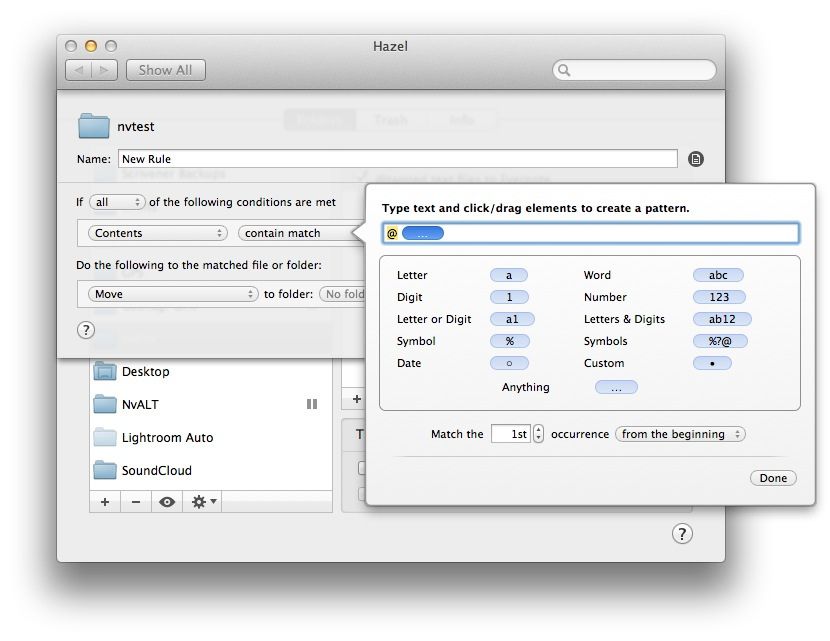Click the pause icon next to NvALT
830x641 pixels.
coord(311,404)
